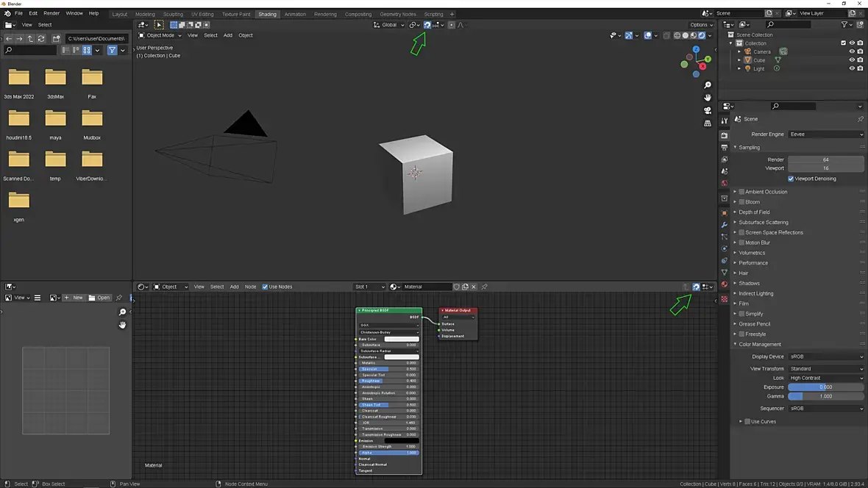Disable the Viewport Denoising checkbox
Viewport: 868px width, 488px height.
(791, 179)
